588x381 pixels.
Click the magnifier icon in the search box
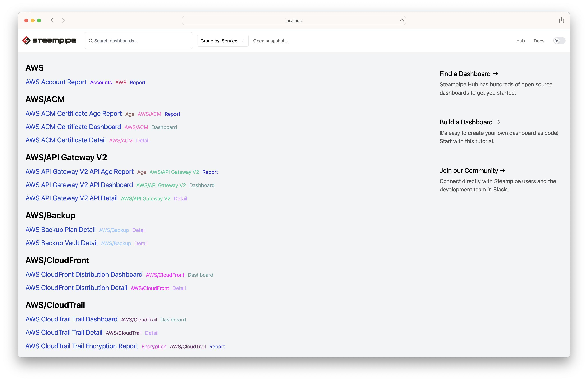[x=91, y=41]
